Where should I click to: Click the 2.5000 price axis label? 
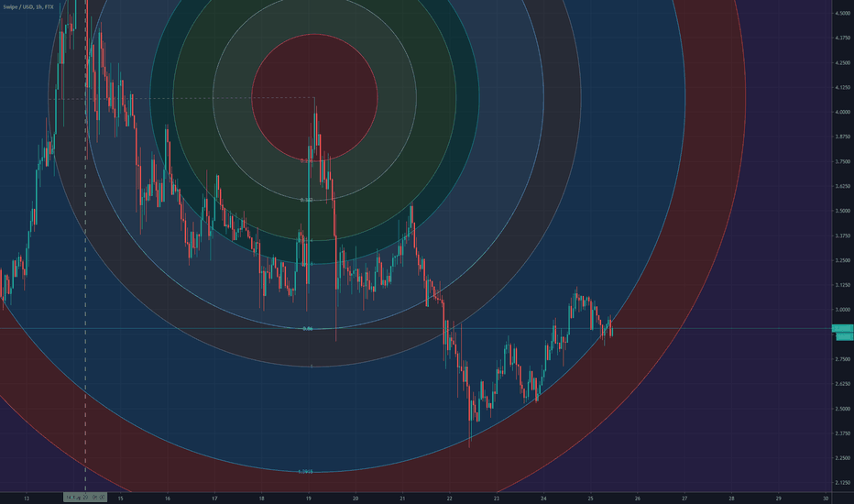(842, 409)
